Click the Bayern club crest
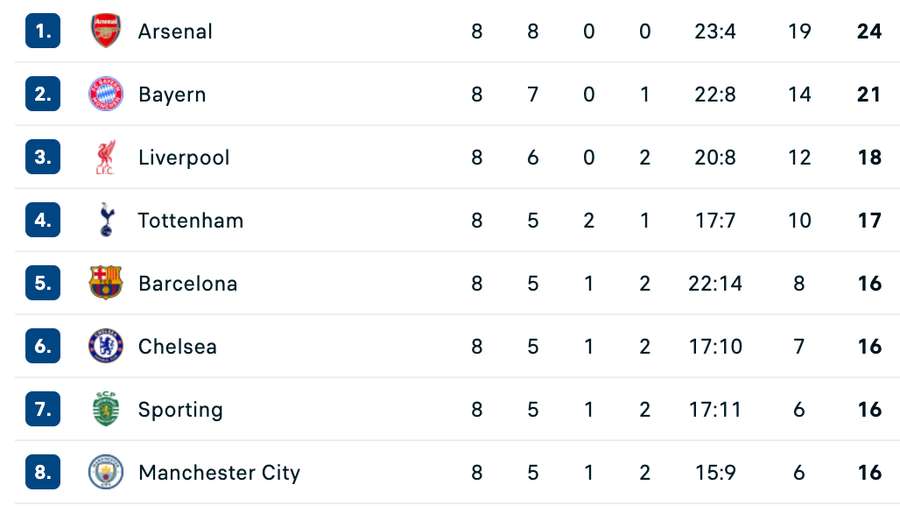This screenshot has width=900, height=506. tap(105, 94)
